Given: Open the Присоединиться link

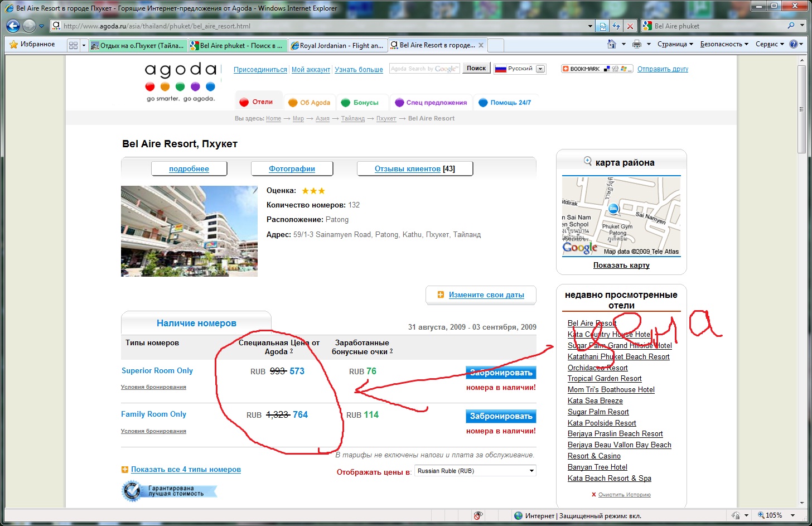Looking at the screenshot, I should 260,70.
